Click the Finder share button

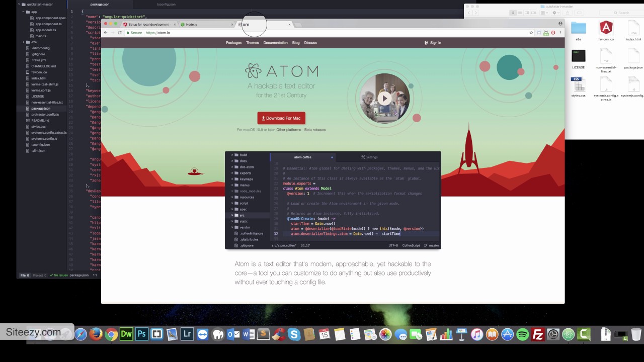568,13
